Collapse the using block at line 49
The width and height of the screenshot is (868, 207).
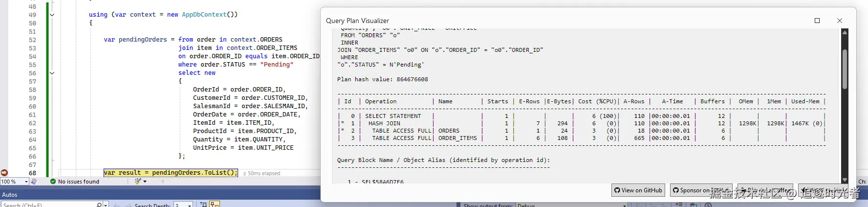click(52, 15)
